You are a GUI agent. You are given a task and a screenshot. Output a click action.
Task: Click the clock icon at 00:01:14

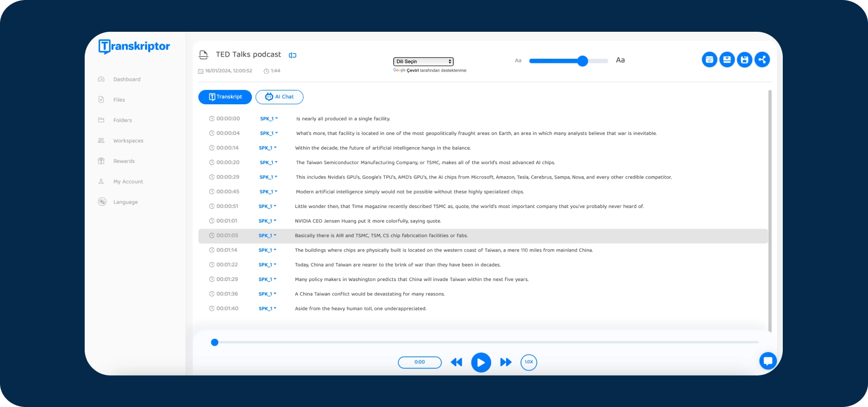212,250
